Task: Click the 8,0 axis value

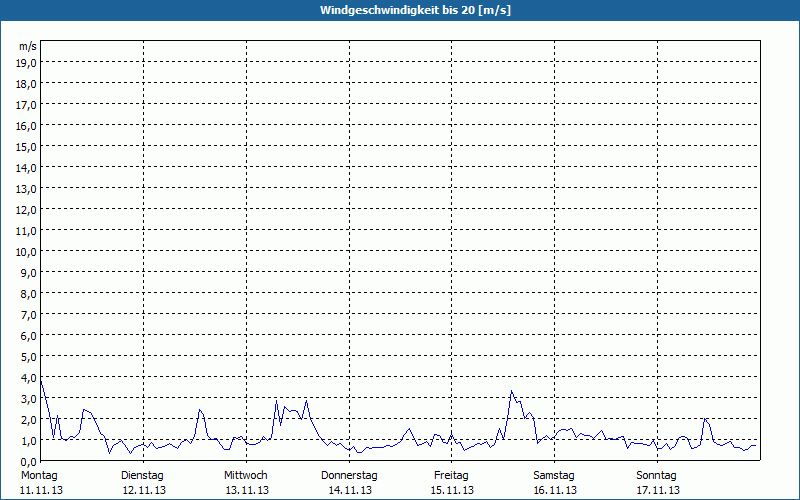Action: (28, 294)
